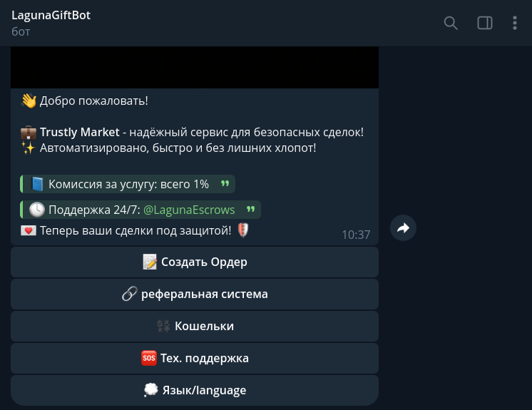The image size is (532, 410).
Task: Click quote mark icon on commission line
Action: click(x=225, y=184)
